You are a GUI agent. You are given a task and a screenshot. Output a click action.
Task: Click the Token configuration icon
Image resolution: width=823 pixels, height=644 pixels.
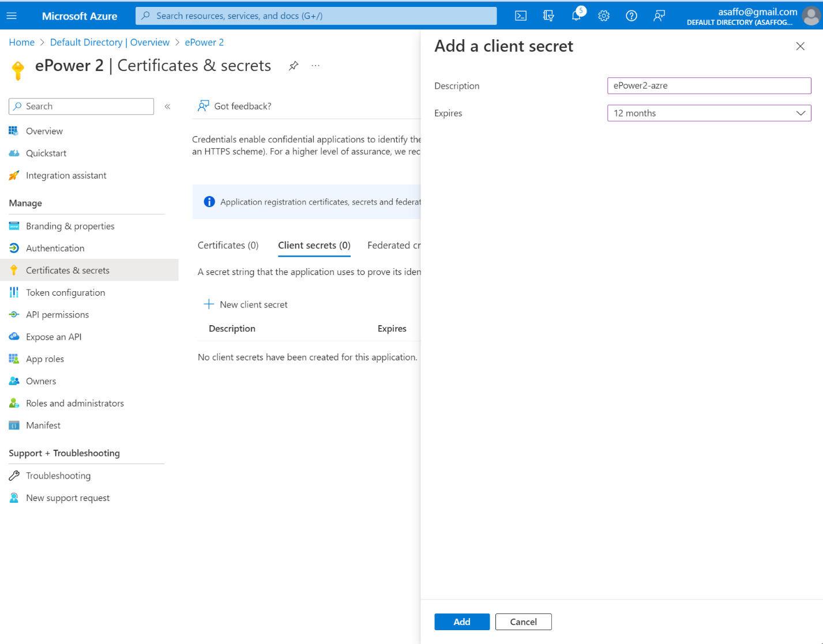coord(14,292)
